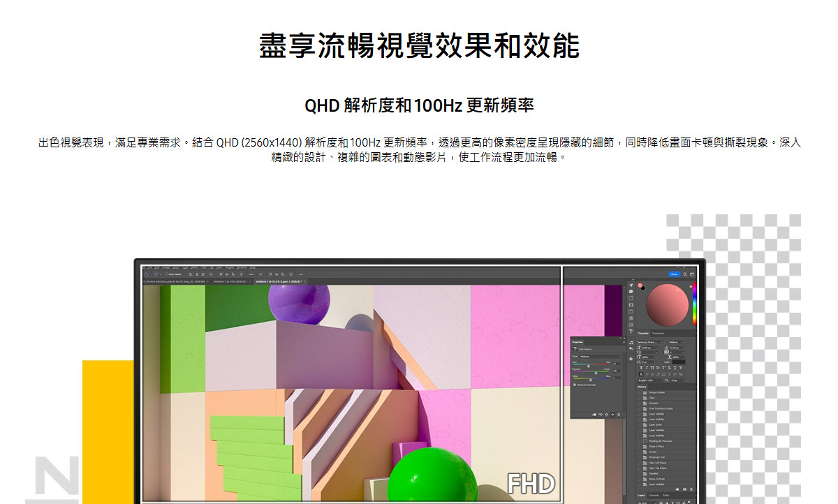Switch to the Layers panel tab

pyautogui.click(x=641, y=496)
